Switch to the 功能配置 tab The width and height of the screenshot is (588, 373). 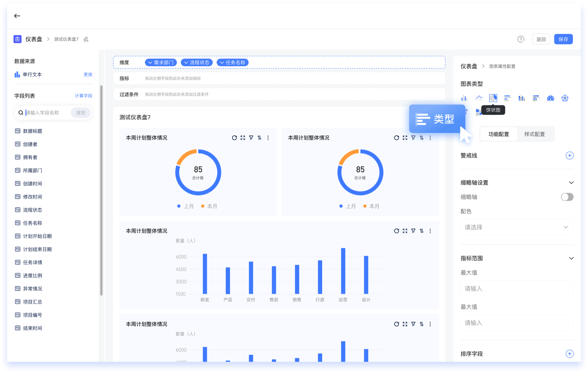click(499, 134)
